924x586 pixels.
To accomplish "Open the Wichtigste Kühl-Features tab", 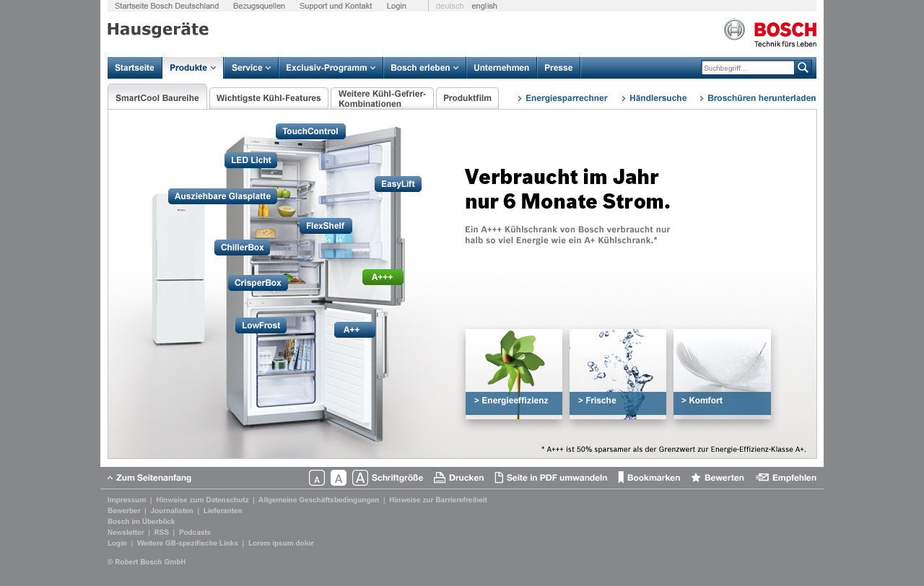I will pyautogui.click(x=269, y=98).
